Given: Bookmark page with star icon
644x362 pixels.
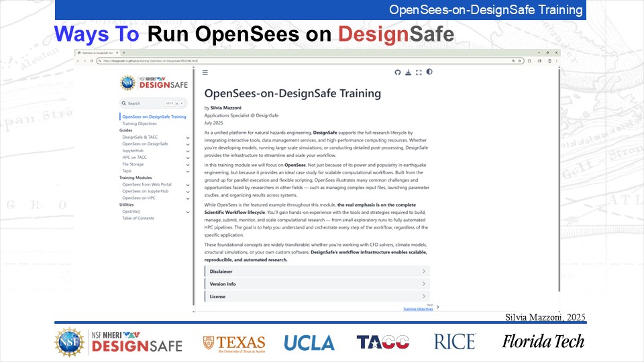Looking at the screenshot, I should coord(521,60).
